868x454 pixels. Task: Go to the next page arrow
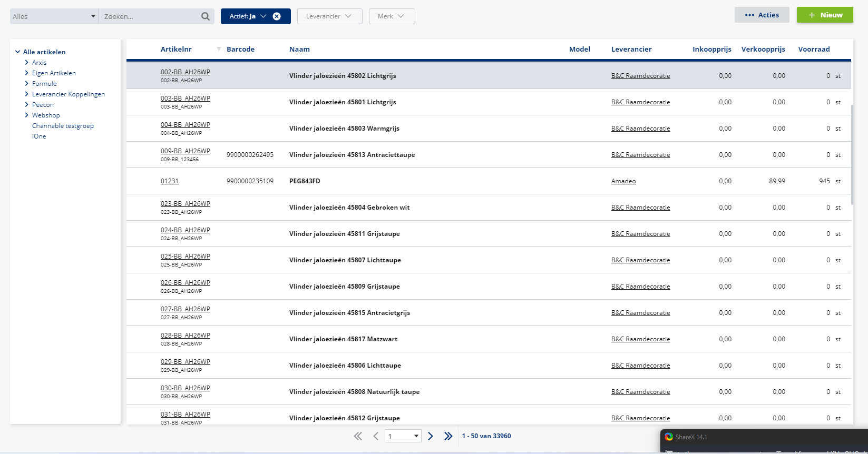click(x=431, y=436)
